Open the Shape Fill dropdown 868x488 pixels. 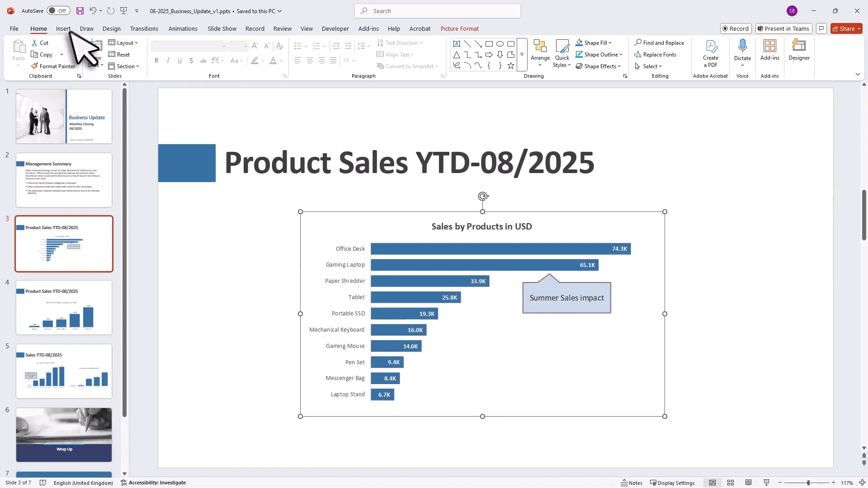coord(594,42)
